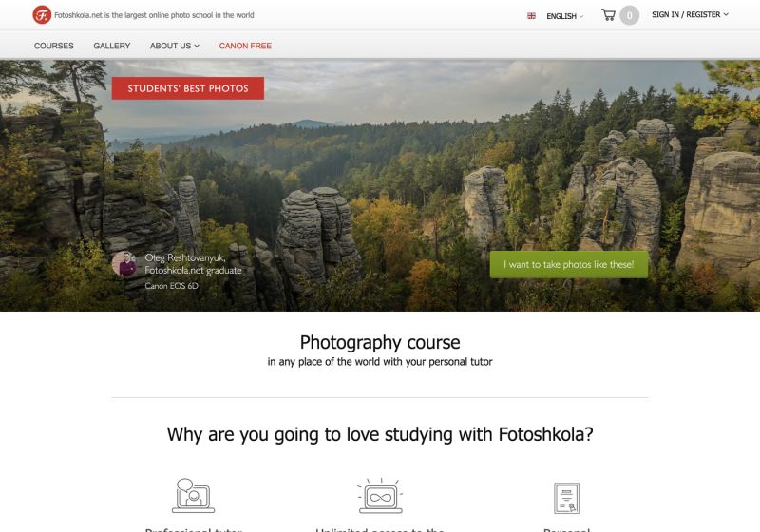Click Oleg Reshtovanyuk's avatar photo

click(x=124, y=264)
